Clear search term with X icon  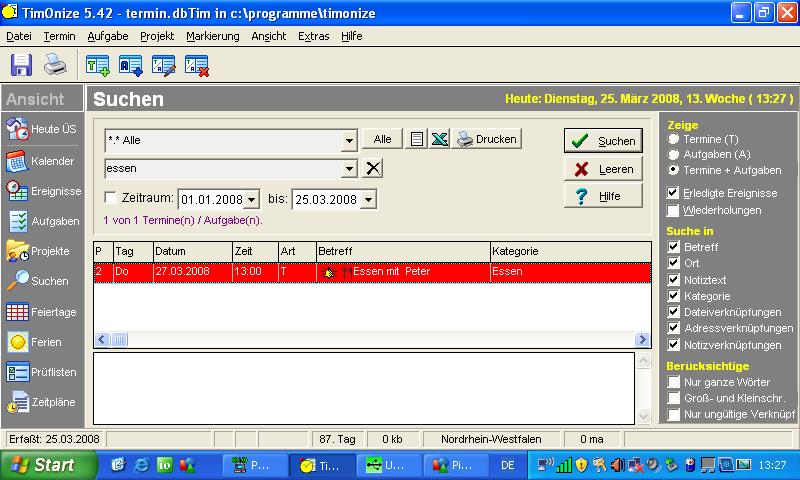pos(373,168)
